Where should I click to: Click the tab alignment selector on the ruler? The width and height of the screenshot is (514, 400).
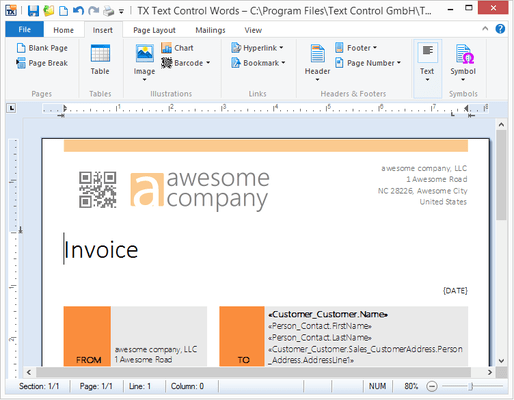coord(12,108)
